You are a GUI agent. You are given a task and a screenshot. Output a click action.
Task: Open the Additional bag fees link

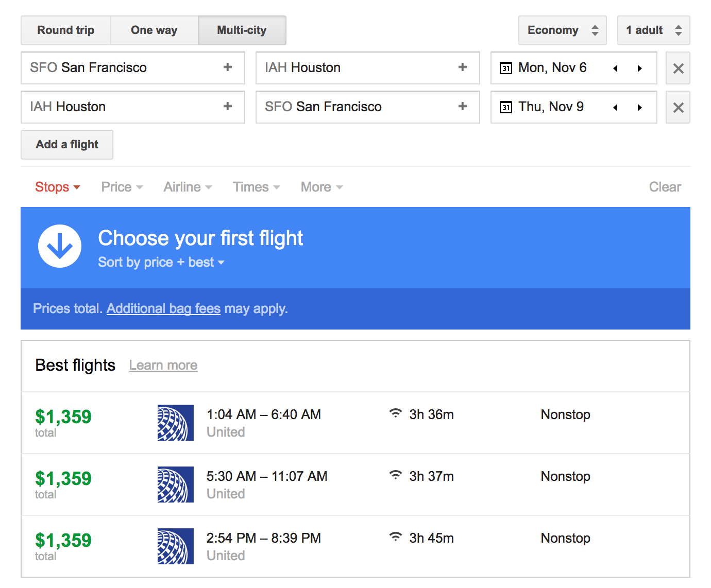pos(163,308)
